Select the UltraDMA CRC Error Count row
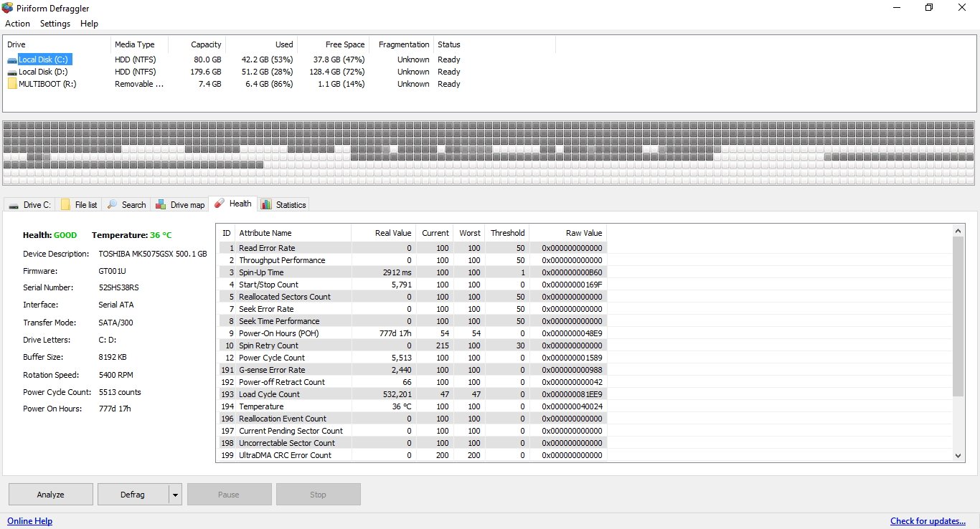This screenshot has height=529, width=980. 412,455
